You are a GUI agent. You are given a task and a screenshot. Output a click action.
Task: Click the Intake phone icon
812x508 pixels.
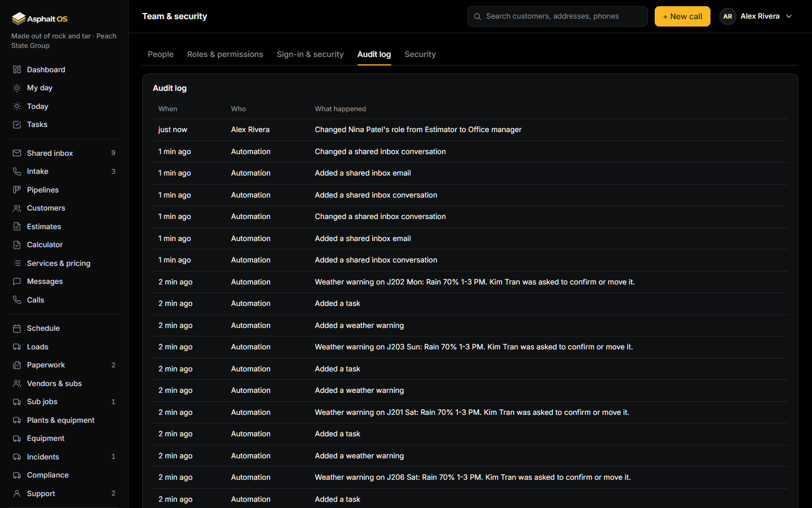point(17,172)
